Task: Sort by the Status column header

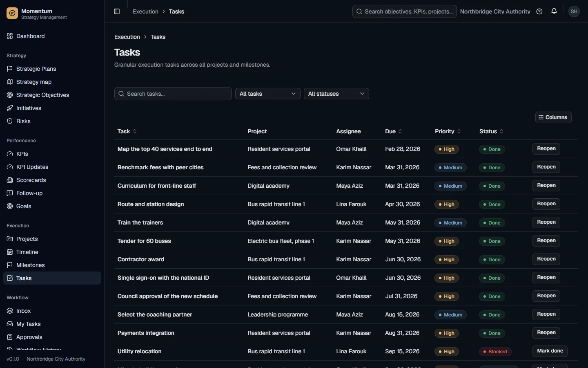Action: point(491,131)
